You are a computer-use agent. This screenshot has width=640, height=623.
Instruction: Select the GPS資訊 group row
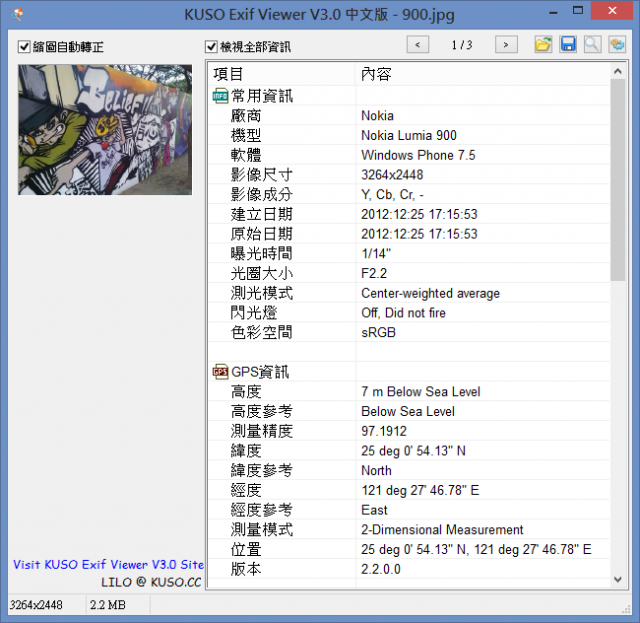click(409, 372)
